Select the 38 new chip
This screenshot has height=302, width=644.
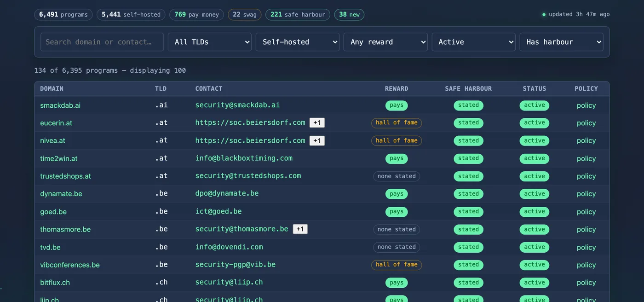(349, 15)
